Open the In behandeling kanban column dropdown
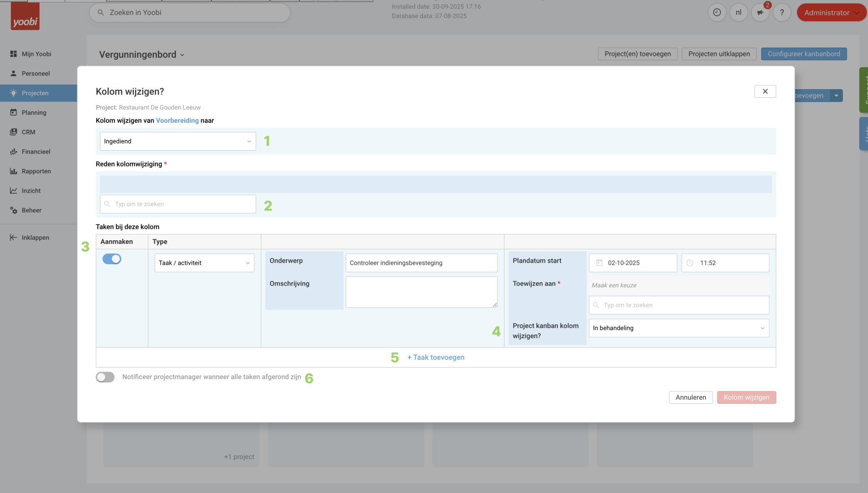The width and height of the screenshot is (868, 493). point(679,328)
